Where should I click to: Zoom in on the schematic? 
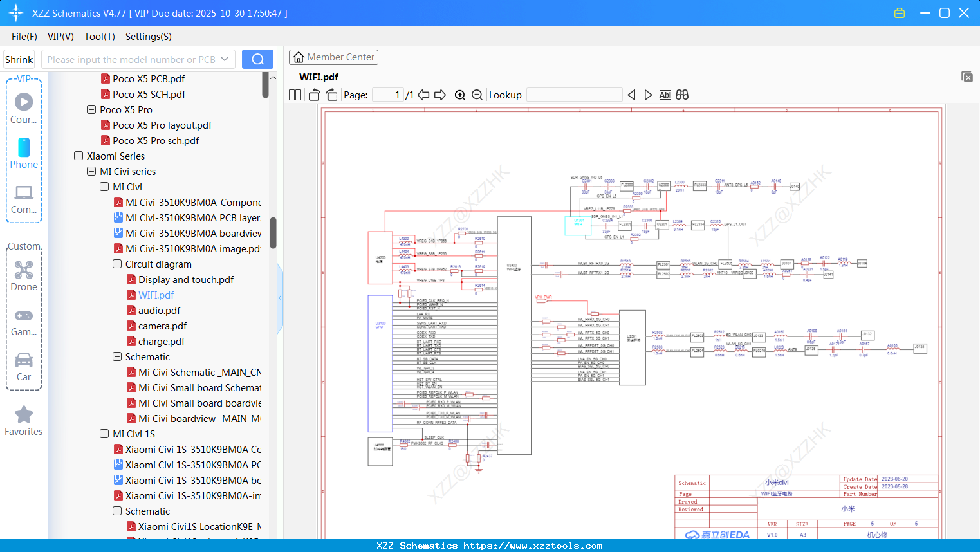pos(460,95)
